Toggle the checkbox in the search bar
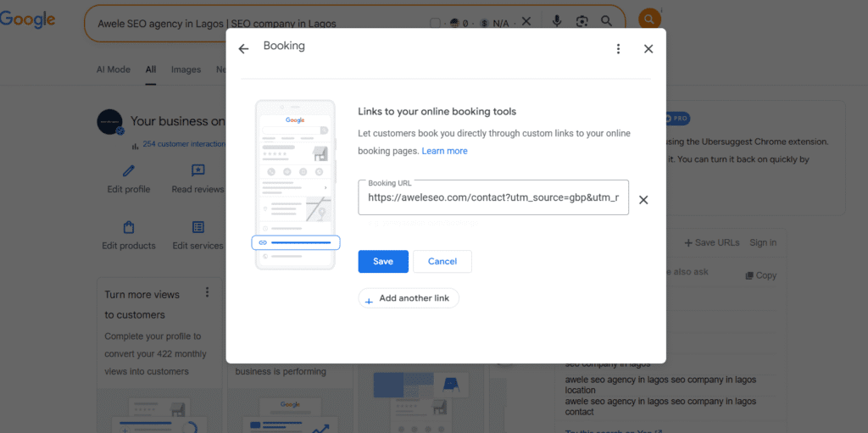Screen dimensions: 868x433 [435, 23]
